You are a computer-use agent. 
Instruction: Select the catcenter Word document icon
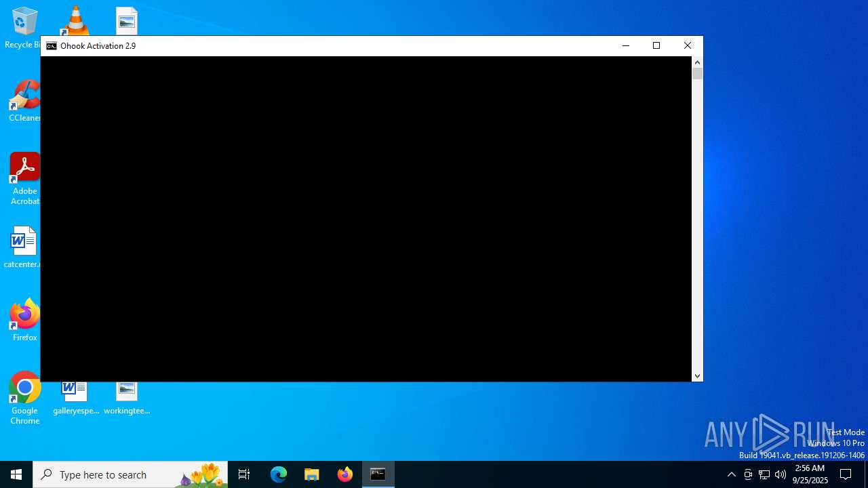pos(23,247)
